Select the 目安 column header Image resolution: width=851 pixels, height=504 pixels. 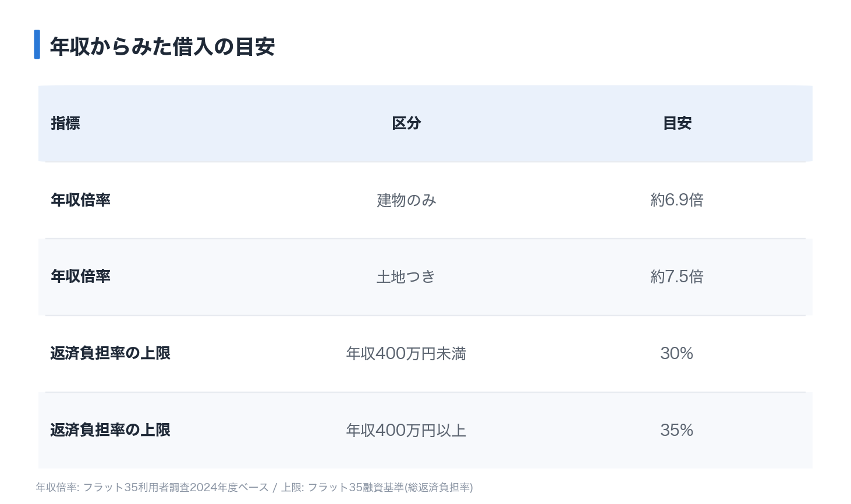click(x=677, y=123)
